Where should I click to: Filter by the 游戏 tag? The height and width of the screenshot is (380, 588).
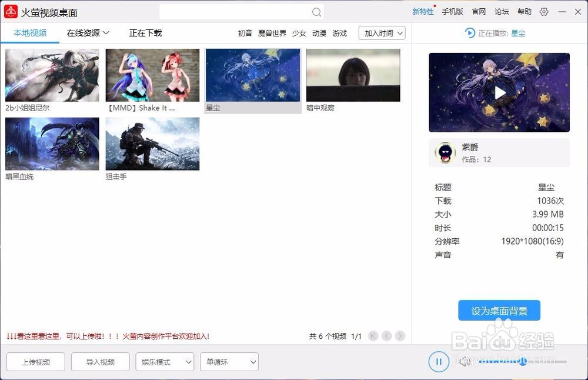pyautogui.click(x=339, y=34)
